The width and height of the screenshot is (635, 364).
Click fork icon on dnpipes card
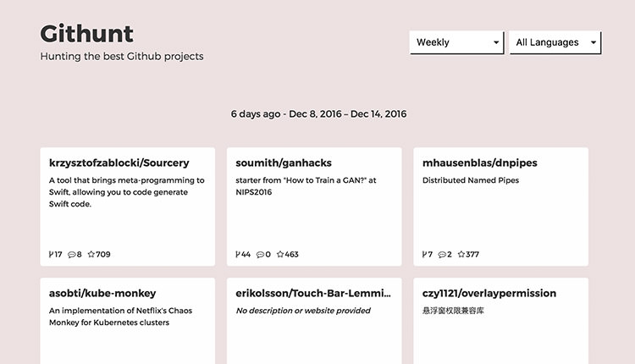[x=424, y=254]
